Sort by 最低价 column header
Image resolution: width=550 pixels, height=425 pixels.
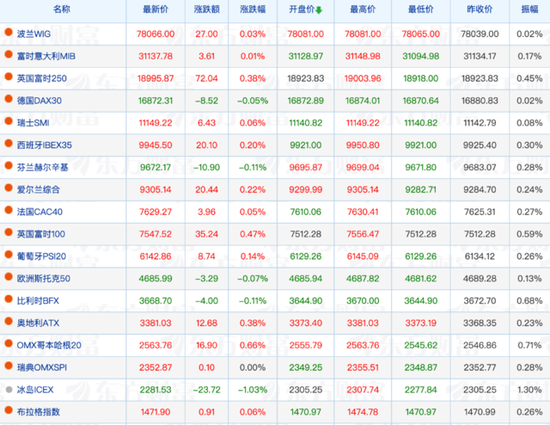point(421,9)
